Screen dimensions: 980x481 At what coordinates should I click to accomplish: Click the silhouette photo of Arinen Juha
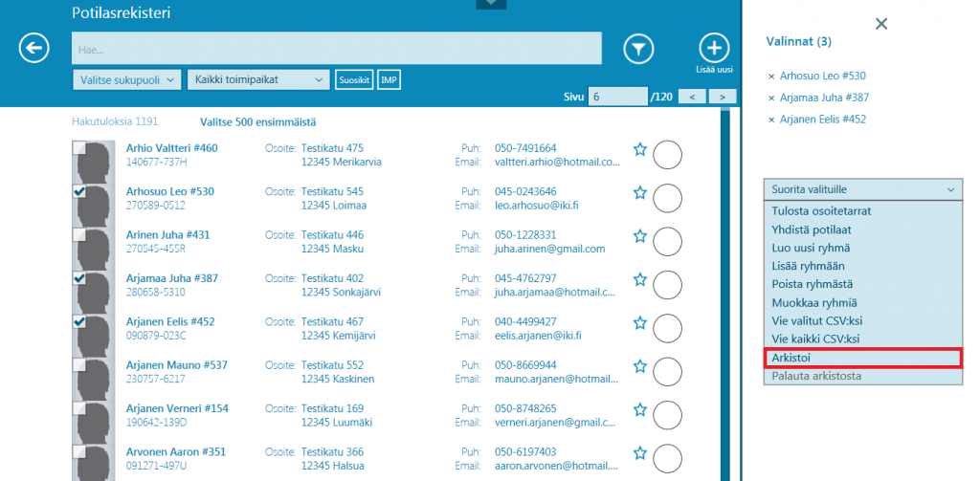tap(95, 249)
